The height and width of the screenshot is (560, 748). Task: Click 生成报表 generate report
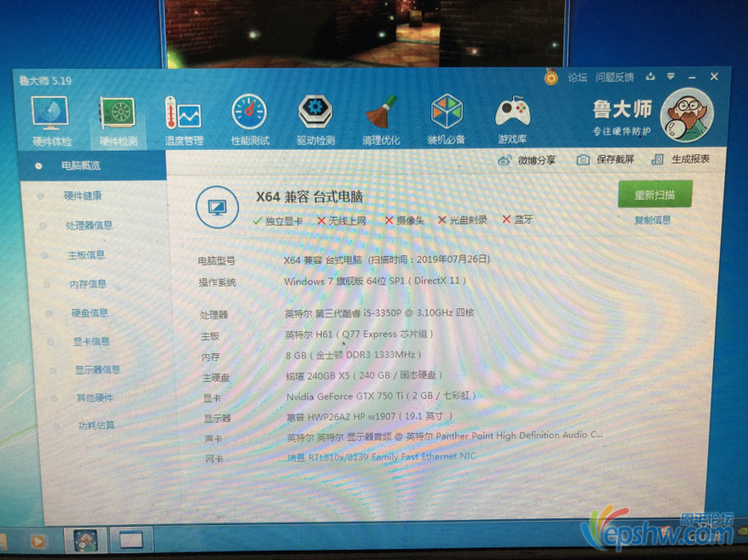click(x=681, y=159)
